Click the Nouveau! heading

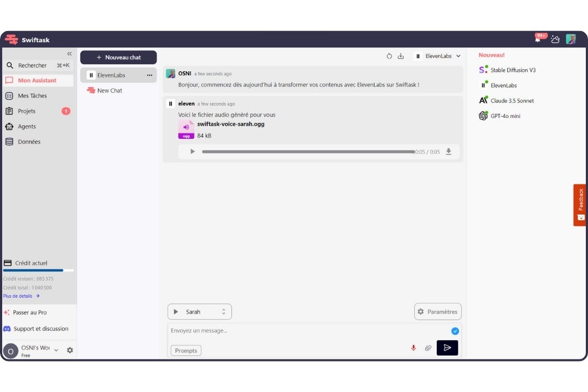[492, 55]
